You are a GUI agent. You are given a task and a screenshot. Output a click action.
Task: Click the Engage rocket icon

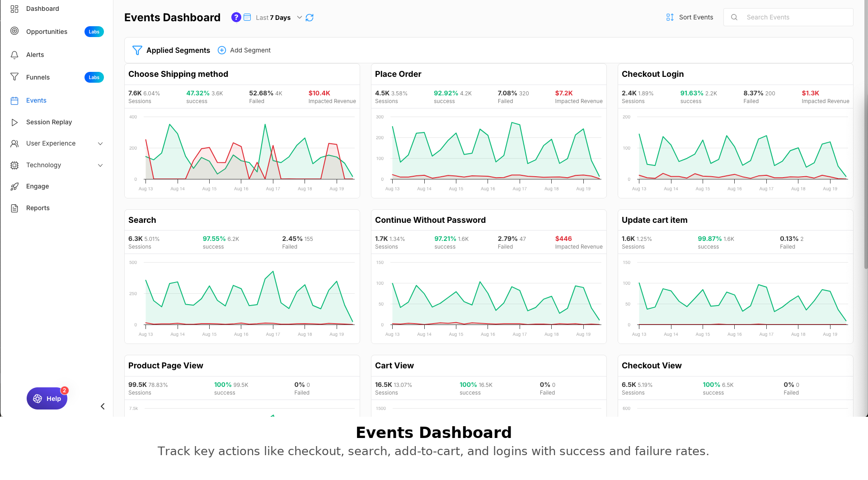click(x=14, y=186)
